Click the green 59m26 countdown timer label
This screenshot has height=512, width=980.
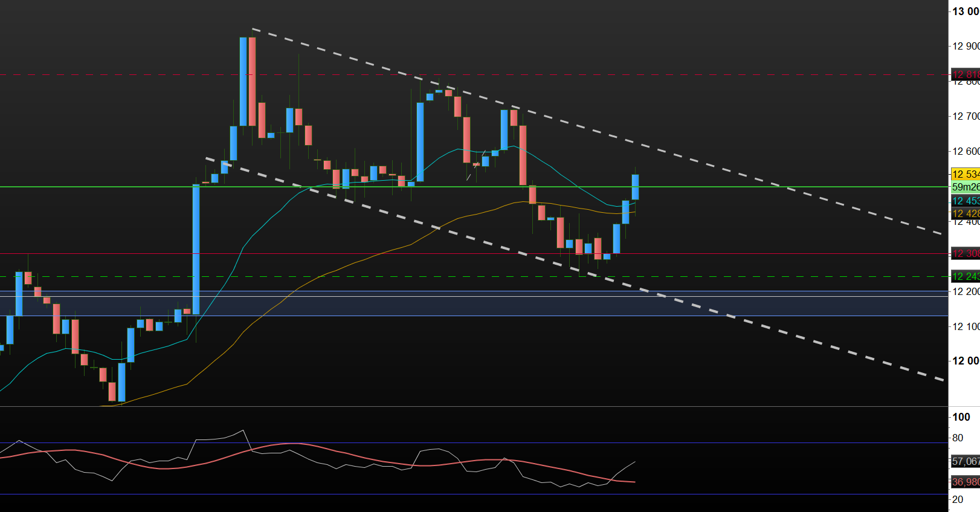965,187
